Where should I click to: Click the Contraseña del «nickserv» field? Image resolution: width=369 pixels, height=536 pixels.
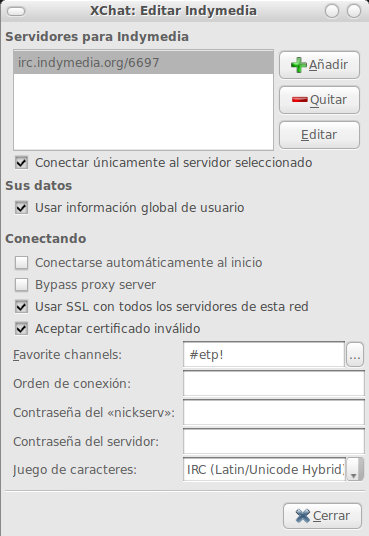point(274,412)
